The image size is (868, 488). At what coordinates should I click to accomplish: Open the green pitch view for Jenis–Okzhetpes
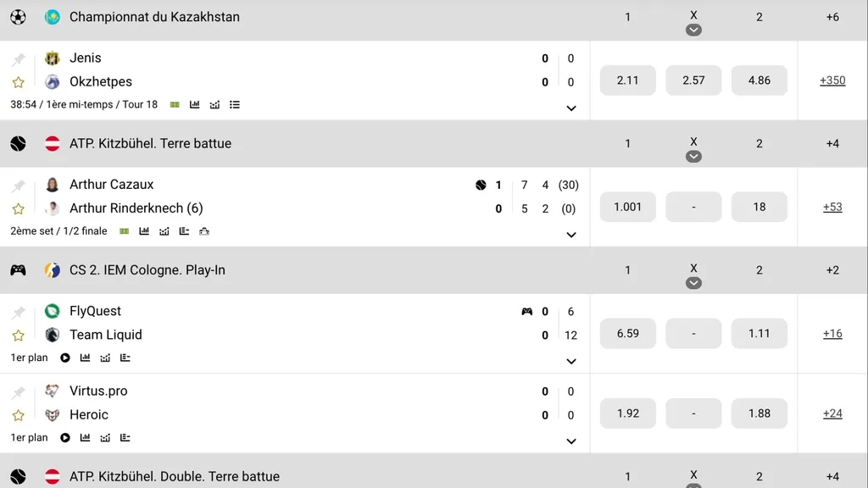point(175,104)
